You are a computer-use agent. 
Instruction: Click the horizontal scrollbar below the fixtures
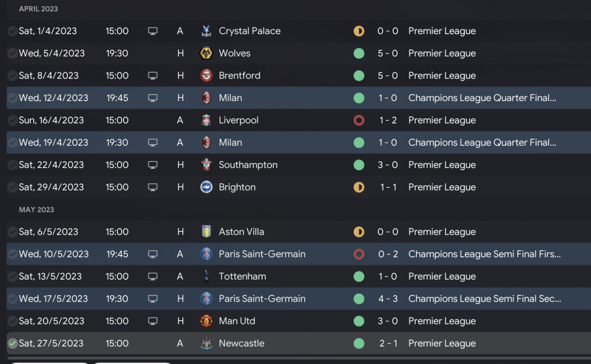(x=295, y=358)
